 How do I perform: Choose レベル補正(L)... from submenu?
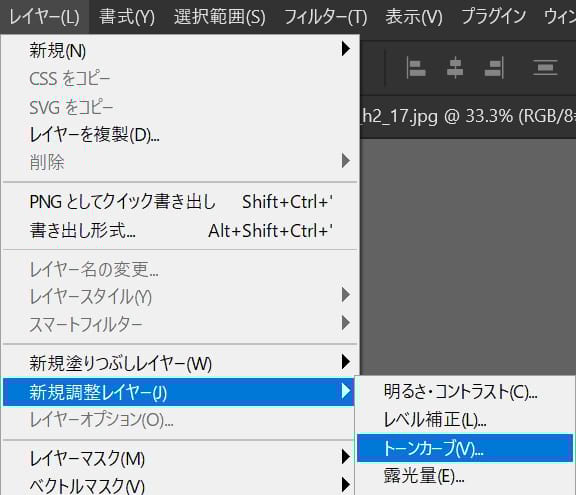click(x=465, y=419)
